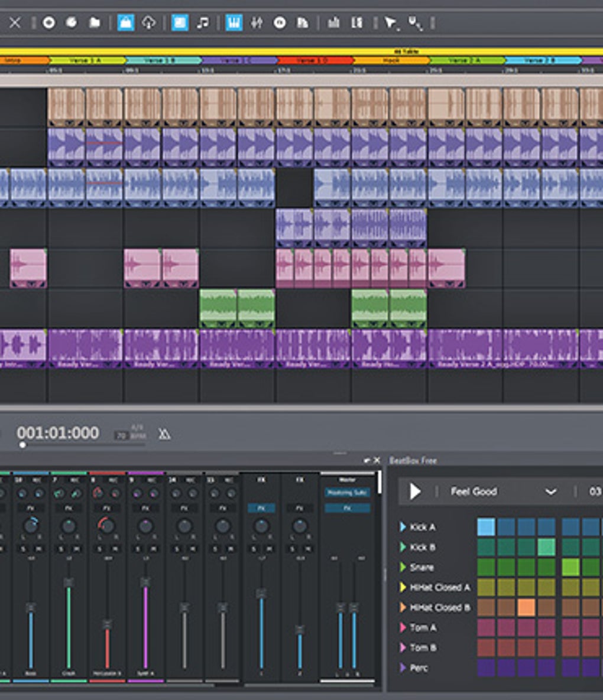603x700 pixels.
Task: Select the mouse pointer tool icon
Action: pos(390,22)
